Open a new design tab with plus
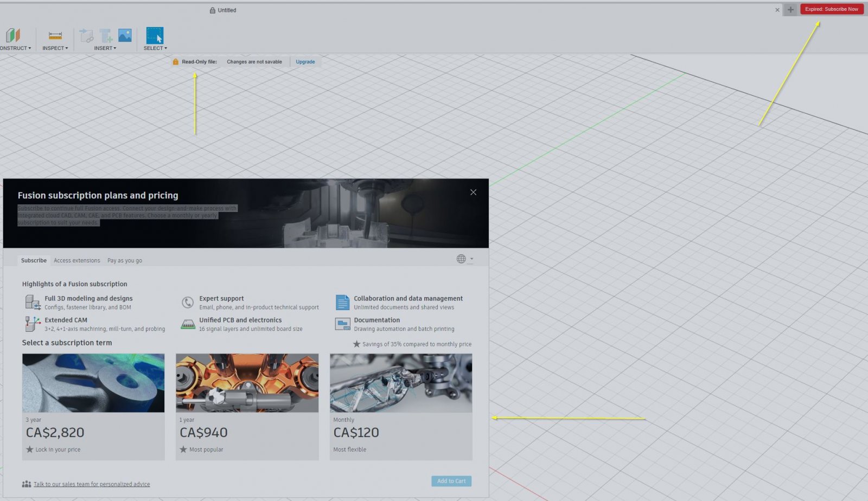Screen dimensions: 868x501 [x=790, y=10]
